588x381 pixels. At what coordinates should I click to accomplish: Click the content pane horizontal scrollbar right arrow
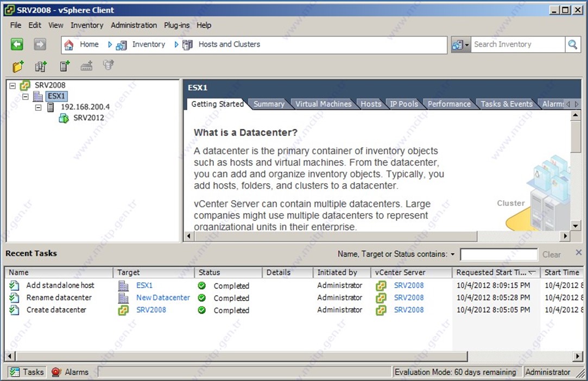pyautogui.click(x=565, y=236)
